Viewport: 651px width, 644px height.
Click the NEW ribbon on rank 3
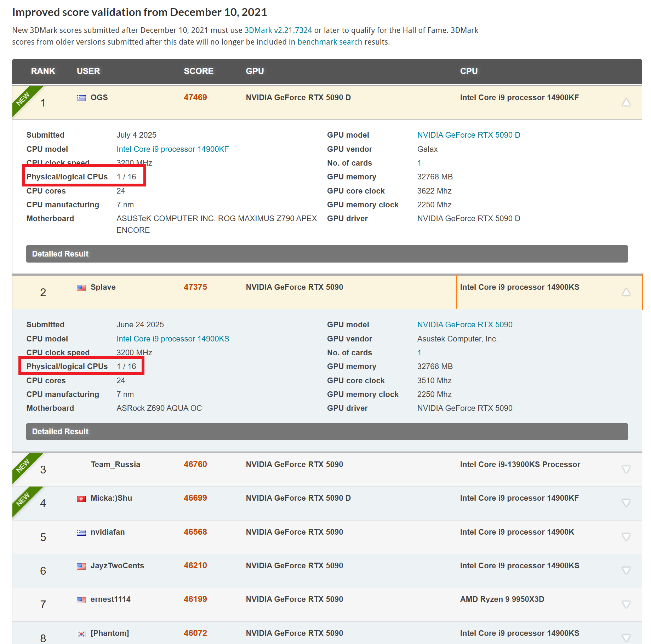point(23,465)
